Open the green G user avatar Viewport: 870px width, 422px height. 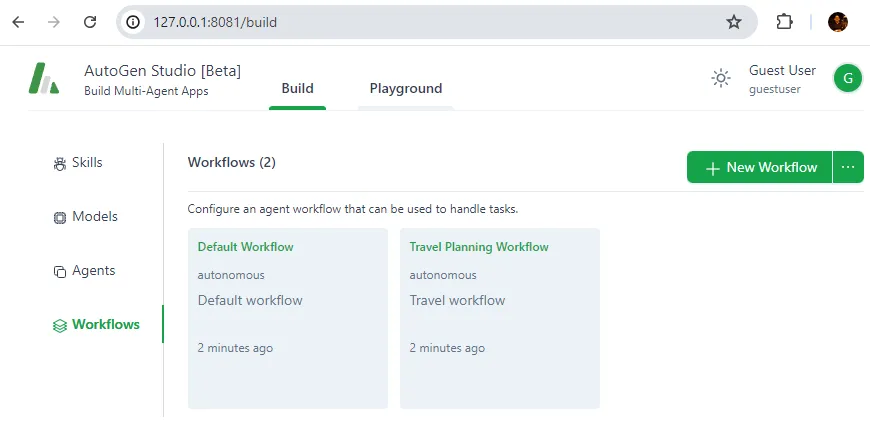coord(847,78)
